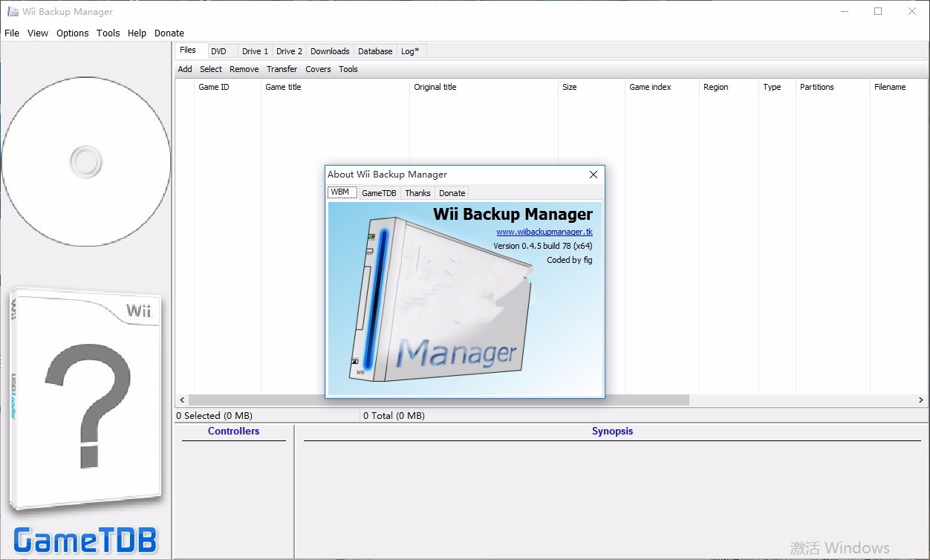Screen dimensions: 930x560
Task: Click the horizontal scrollbar of the game list
Action: 438,400
